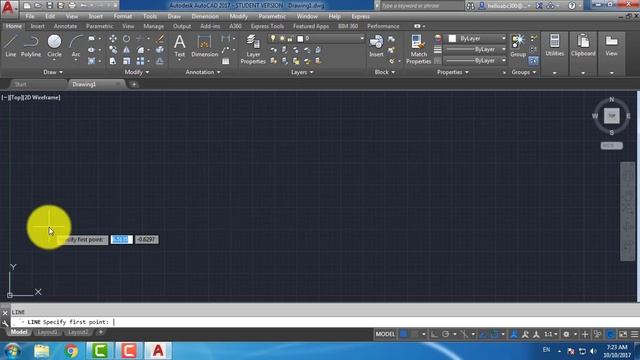Click the Group tool
The height and width of the screenshot is (360, 640).
[x=518, y=46]
